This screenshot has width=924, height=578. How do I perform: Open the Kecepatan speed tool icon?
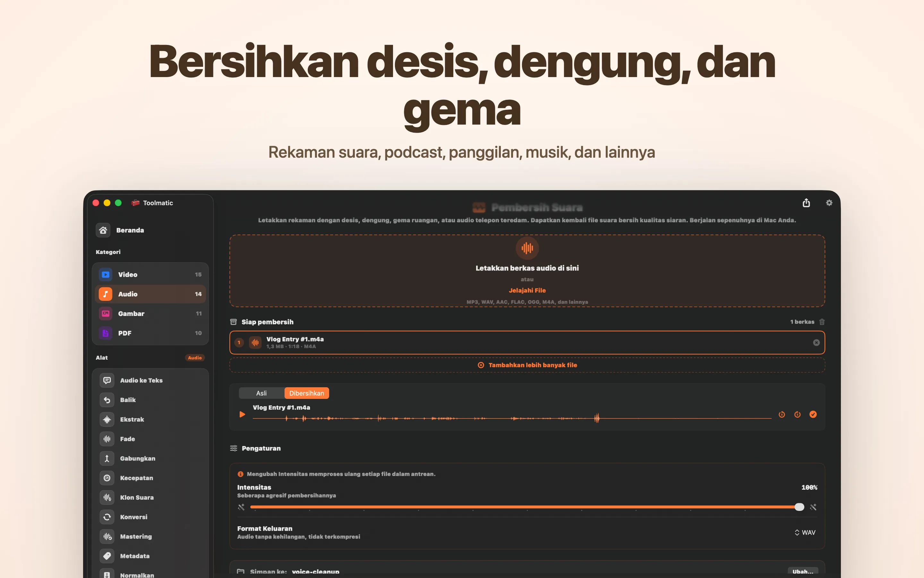pyautogui.click(x=107, y=478)
